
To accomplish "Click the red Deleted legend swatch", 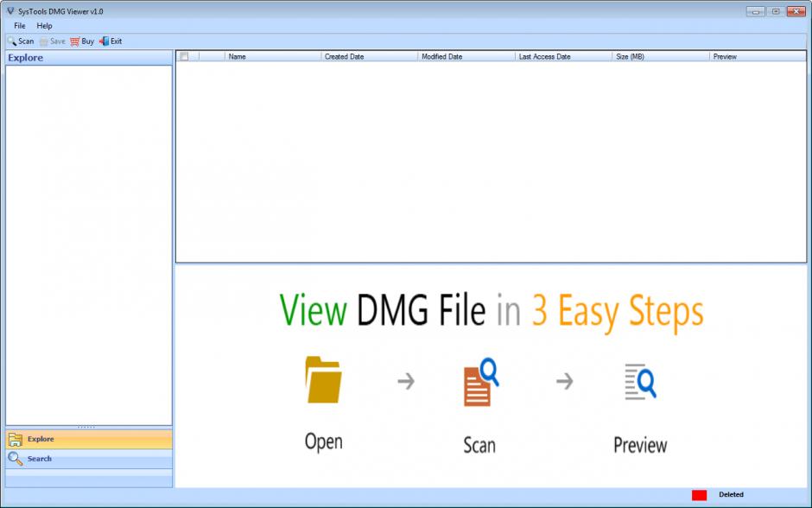I will [699, 495].
